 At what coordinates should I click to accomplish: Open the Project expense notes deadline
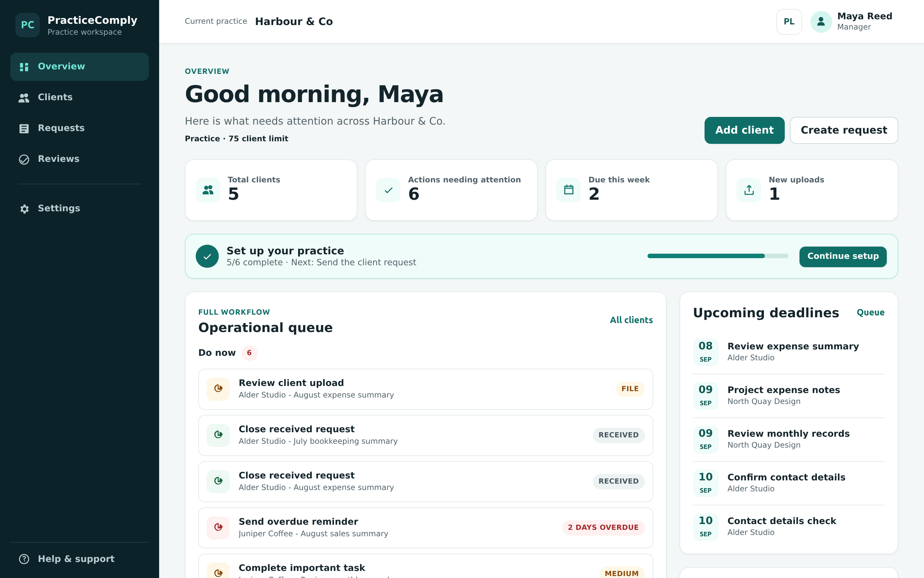tap(789, 396)
